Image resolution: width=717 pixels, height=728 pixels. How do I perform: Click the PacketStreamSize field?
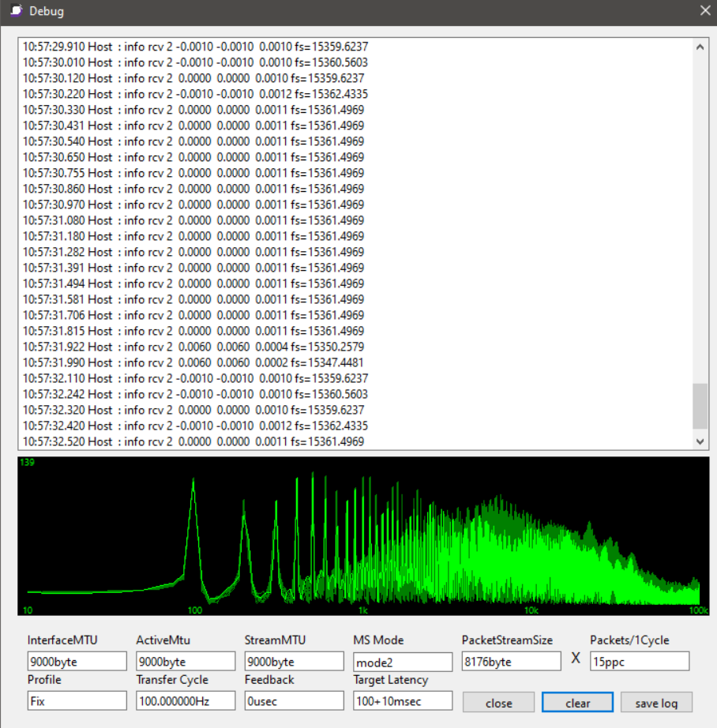click(511, 662)
